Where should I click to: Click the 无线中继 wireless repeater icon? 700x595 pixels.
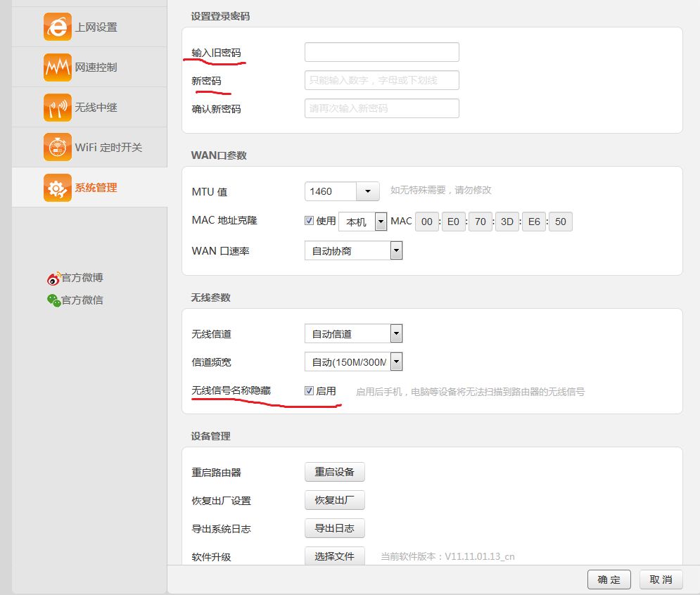click(57, 107)
